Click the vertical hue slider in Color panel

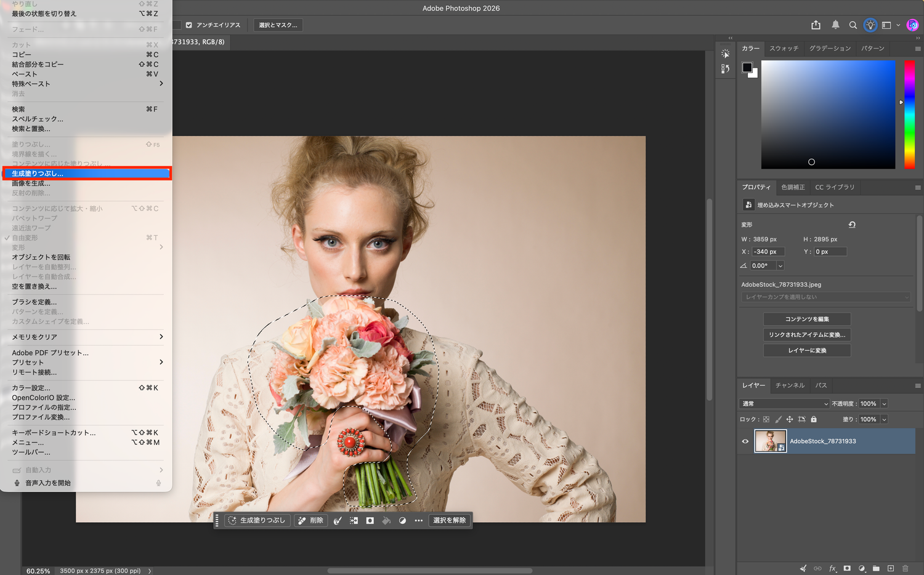coord(909,115)
